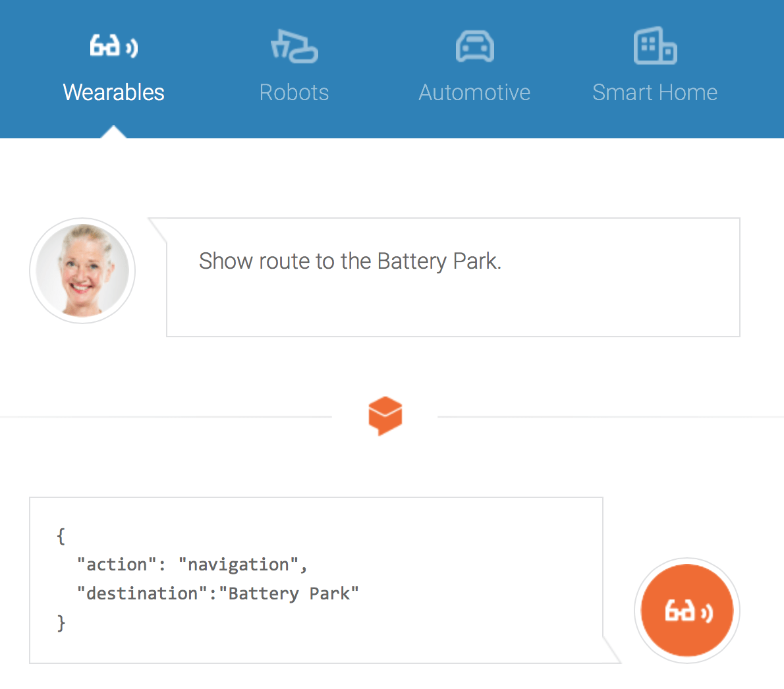Screen dimensions: 784x689
Task: Click the "destination":"Battery Park" JSON line
Action: (x=217, y=593)
